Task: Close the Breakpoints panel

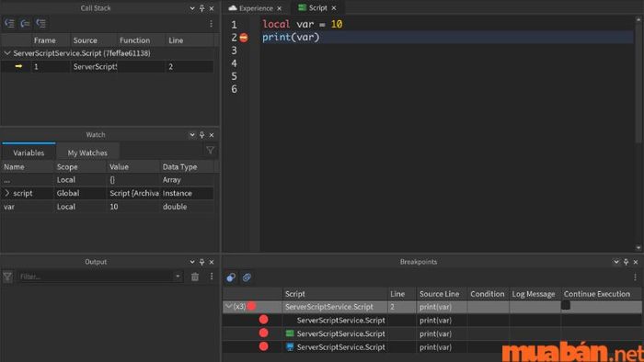Action: tap(636, 262)
